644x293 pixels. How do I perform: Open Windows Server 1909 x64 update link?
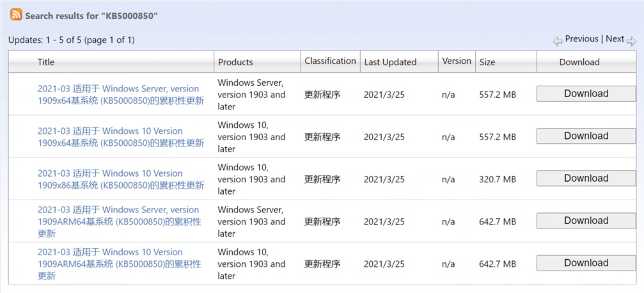(121, 95)
